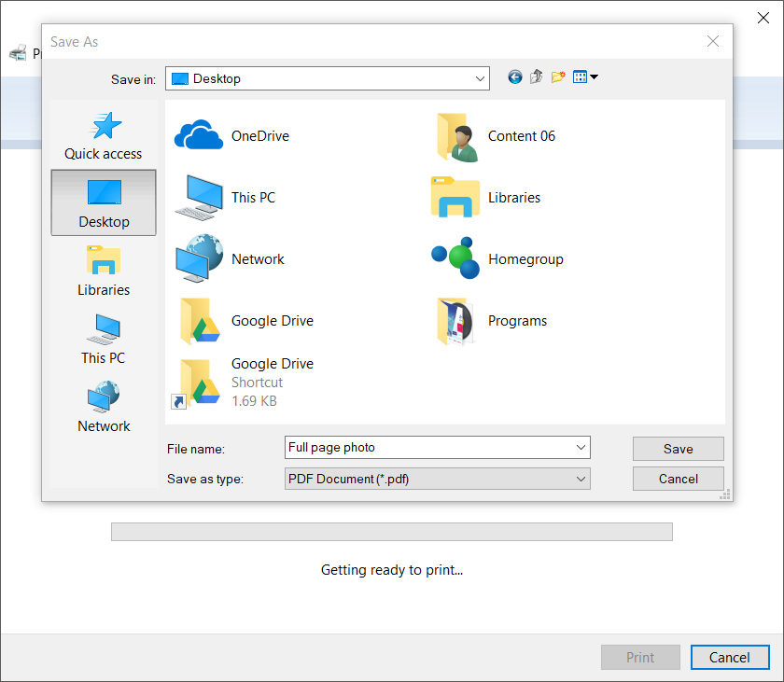Click the Save button
This screenshot has height=682, width=784.
[678, 449]
